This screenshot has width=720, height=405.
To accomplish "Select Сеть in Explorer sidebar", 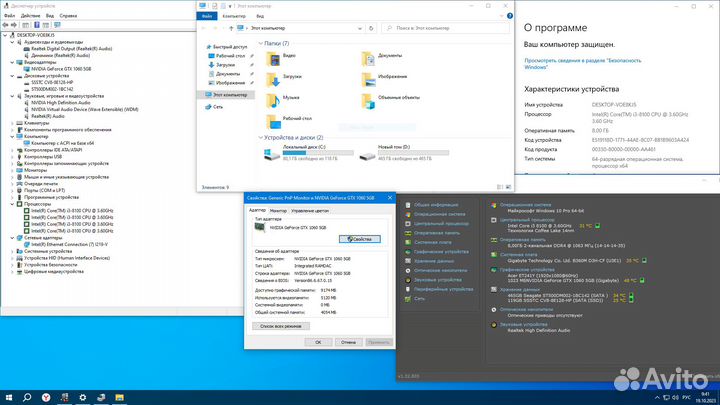I will click(x=218, y=107).
